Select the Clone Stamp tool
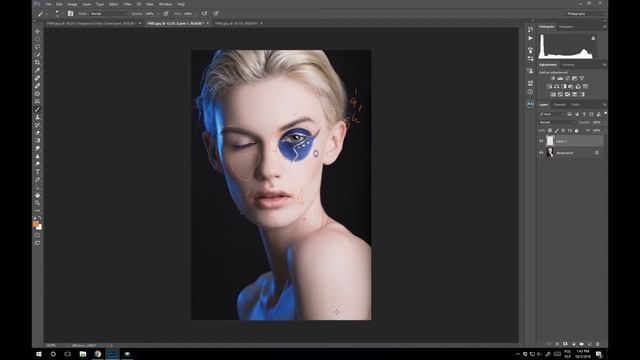The width and height of the screenshot is (640, 360). [x=38, y=117]
